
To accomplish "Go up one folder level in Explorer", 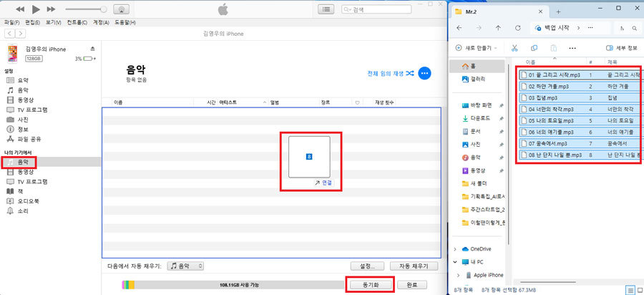I will click(498, 28).
